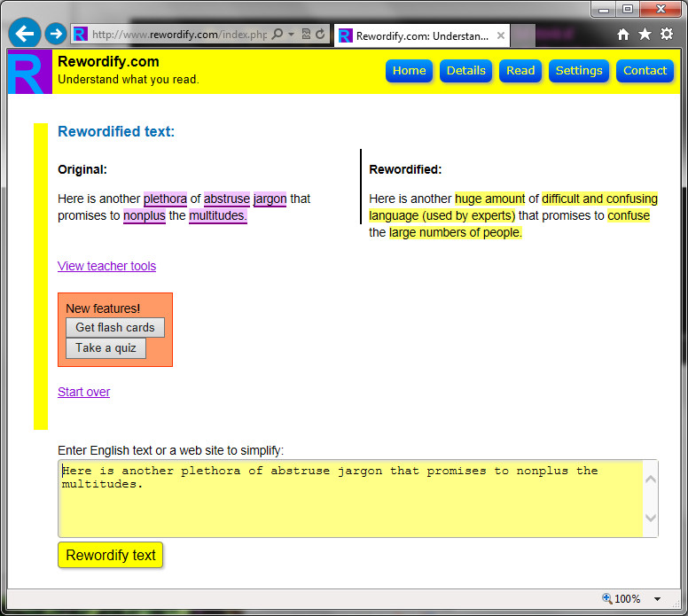Click the browser Forward arrow button
The height and width of the screenshot is (616, 688).
coord(55,34)
